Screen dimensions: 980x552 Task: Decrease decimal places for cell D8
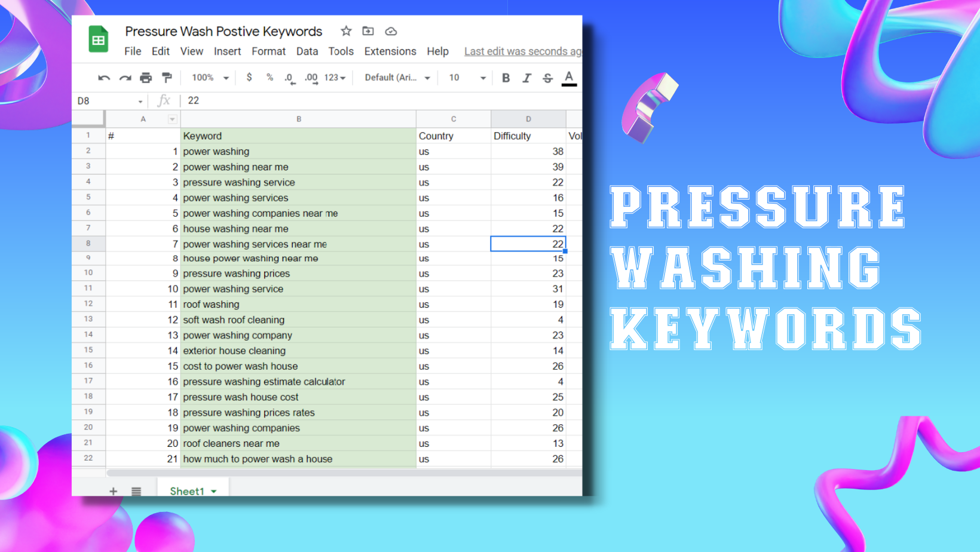point(289,78)
